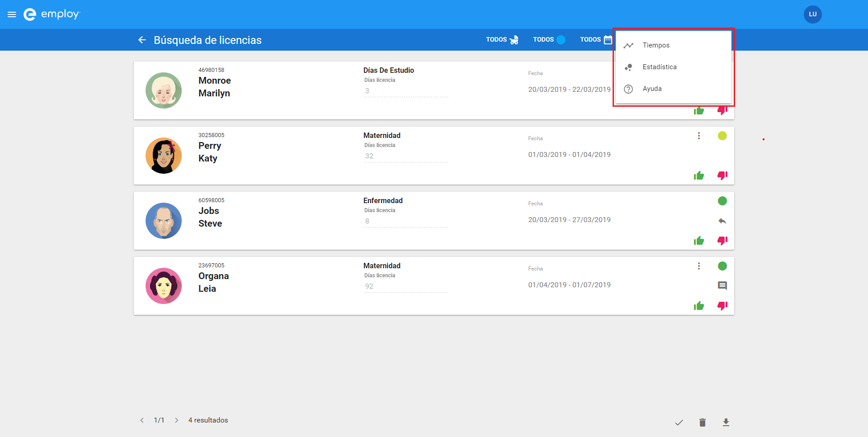
Task: Select Ayuda from the menu
Action: (674, 89)
